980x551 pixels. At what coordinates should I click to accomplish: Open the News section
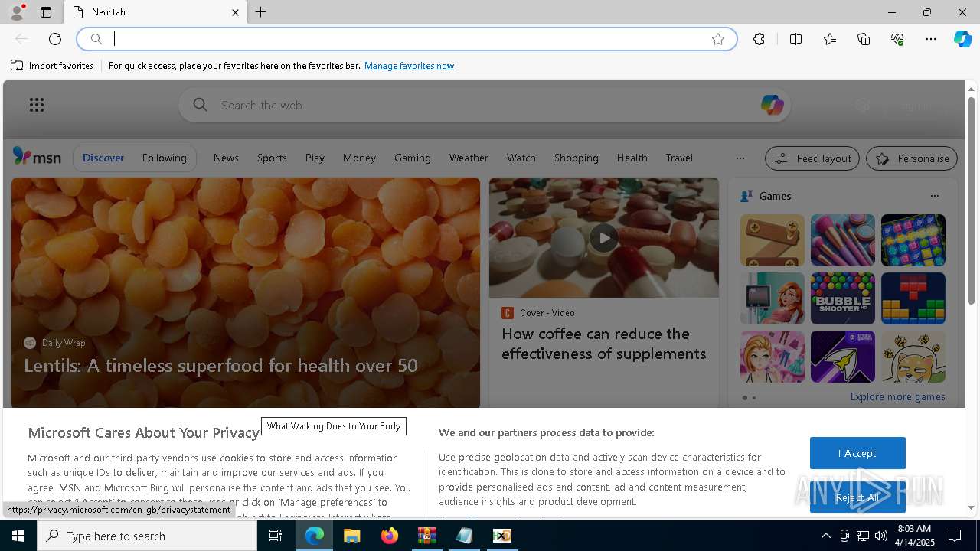(x=226, y=158)
